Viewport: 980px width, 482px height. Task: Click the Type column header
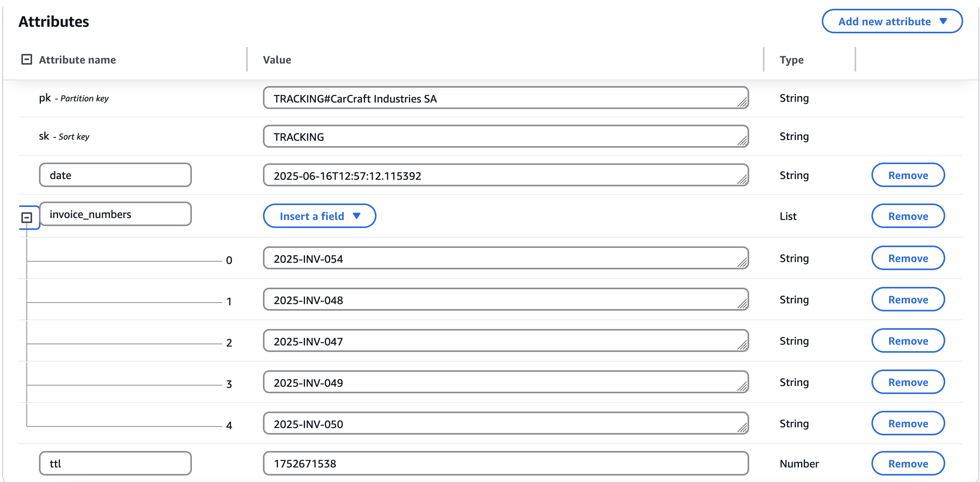(x=791, y=60)
